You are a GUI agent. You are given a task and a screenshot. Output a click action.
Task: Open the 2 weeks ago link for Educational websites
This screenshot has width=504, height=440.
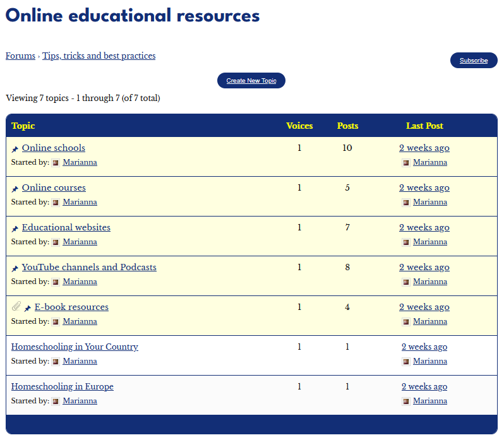424,228
